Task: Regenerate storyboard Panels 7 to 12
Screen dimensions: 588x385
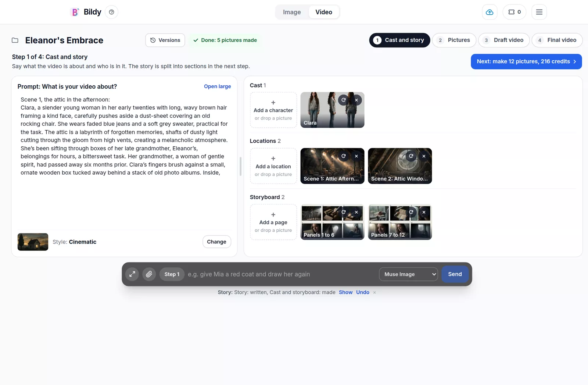Action: (411, 212)
